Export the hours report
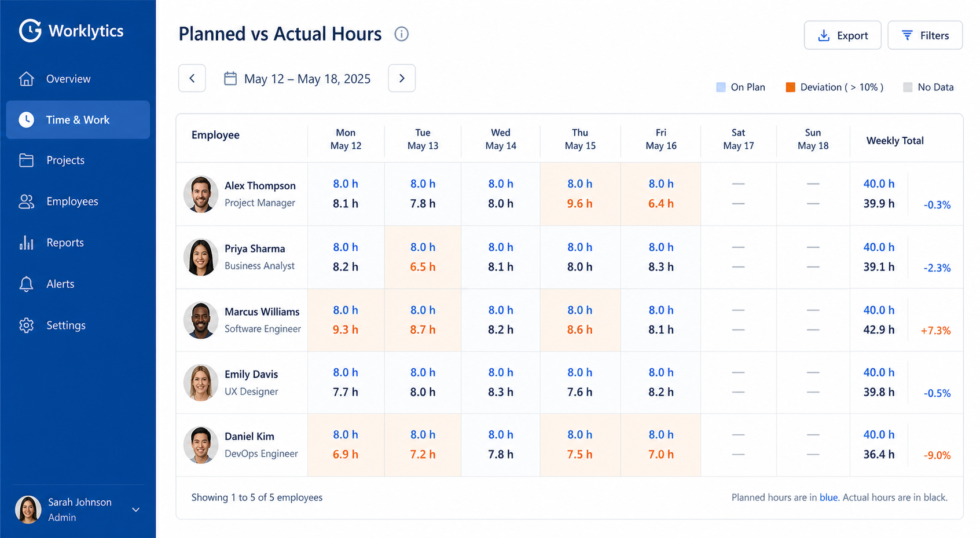 tap(843, 35)
